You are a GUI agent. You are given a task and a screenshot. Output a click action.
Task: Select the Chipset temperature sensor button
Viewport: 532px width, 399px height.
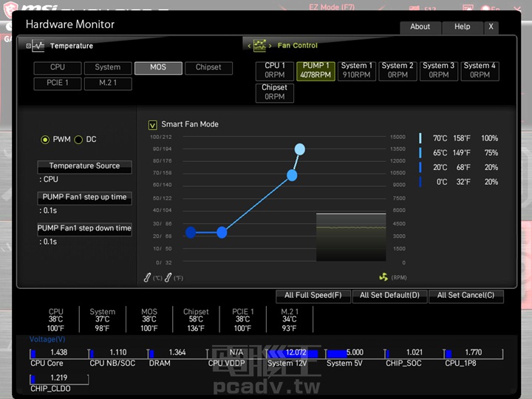[208, 67]
